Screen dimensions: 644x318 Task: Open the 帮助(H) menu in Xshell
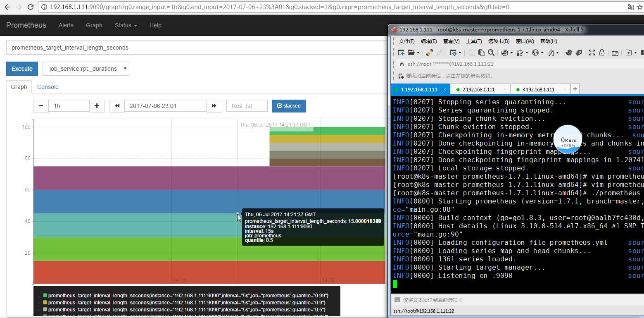pos(549,41)
